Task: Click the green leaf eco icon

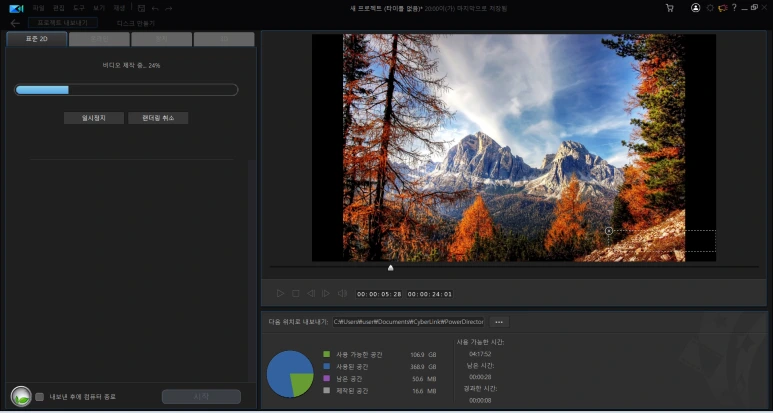Action: click(x=21, y=396)
